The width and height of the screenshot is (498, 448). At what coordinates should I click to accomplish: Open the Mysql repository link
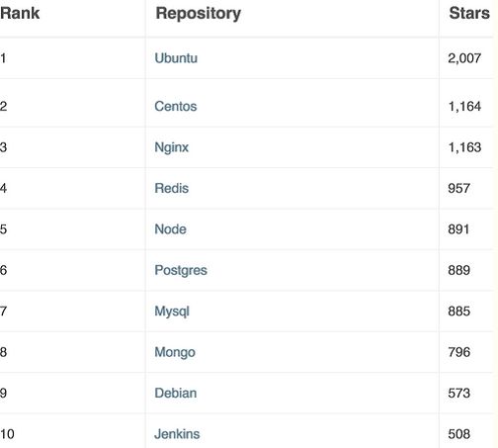172,312
